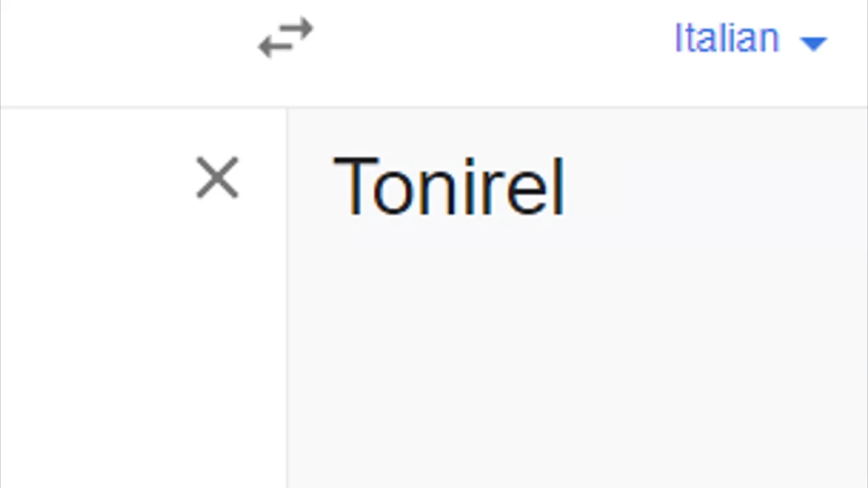Reverse the translation direction with the arrows icon

pos(285,39)
